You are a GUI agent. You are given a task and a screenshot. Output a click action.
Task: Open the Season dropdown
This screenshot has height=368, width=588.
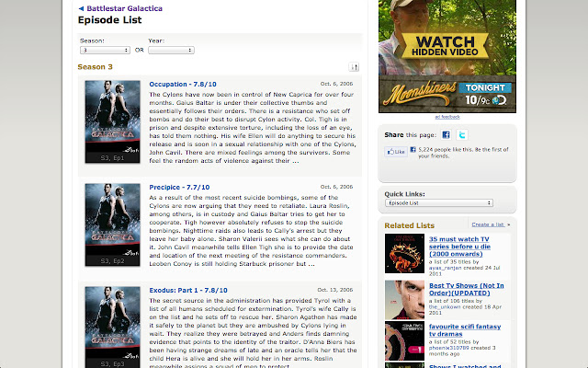[105, 50]
